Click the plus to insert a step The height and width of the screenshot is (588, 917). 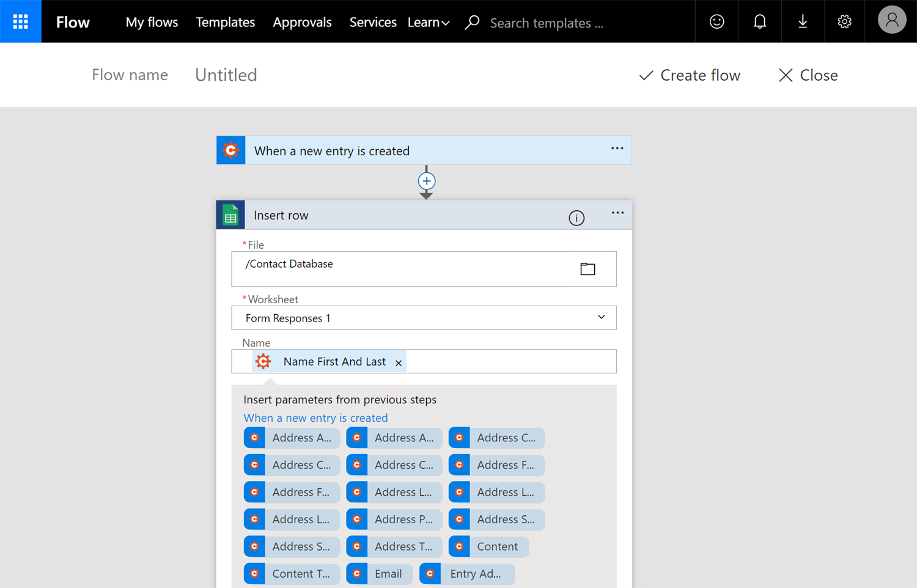tap(427, 181)
